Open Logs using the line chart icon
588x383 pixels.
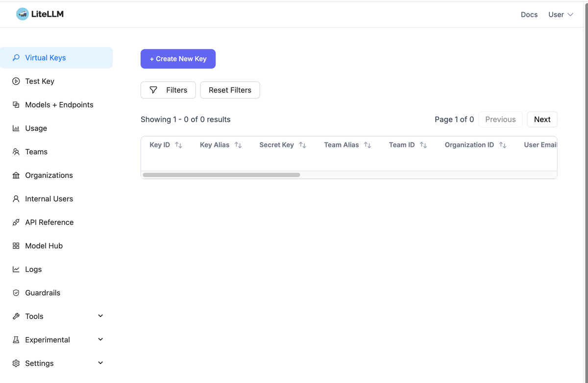[x=15, y=269]
